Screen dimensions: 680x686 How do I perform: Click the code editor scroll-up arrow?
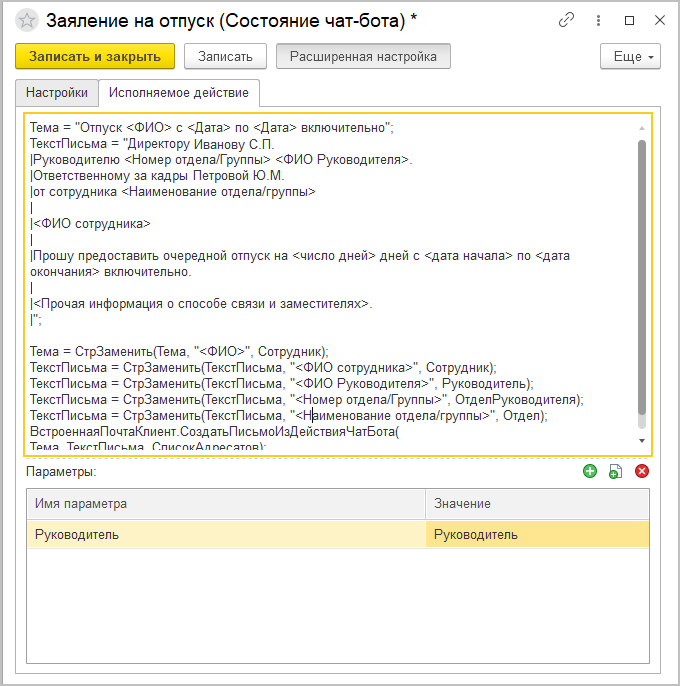point(642,128)
